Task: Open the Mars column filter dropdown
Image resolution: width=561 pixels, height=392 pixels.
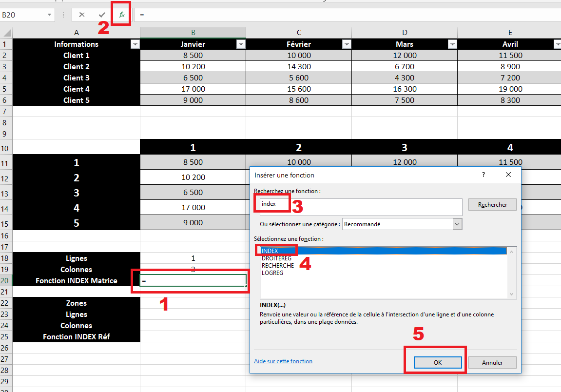Action: point(452,44)
